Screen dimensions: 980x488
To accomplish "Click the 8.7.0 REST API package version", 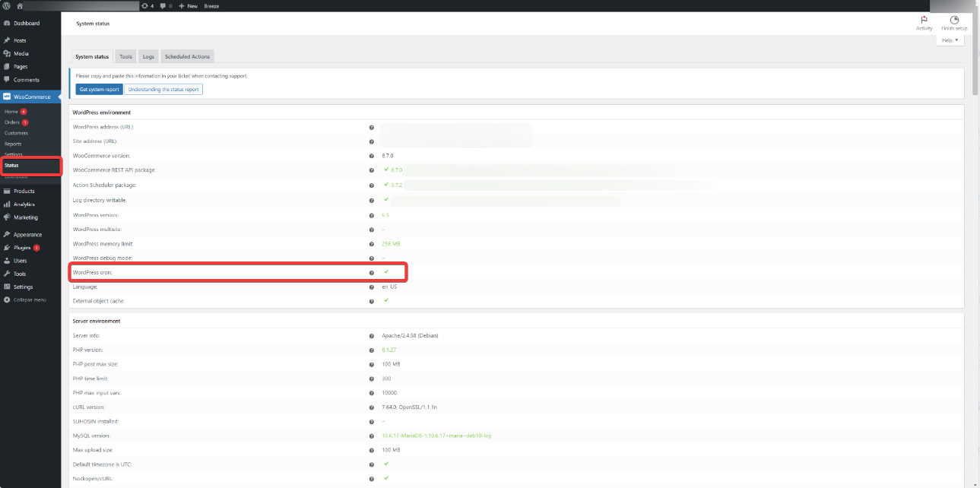I will [396, 170].
